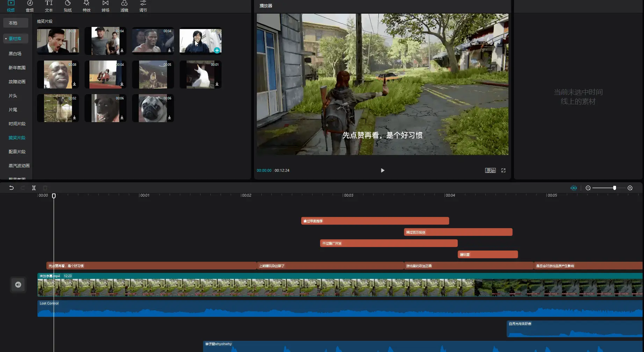This screenshot has width=644, height=352.
Task: Click the undo arrow in timeline toolbar
Action: 11,188
